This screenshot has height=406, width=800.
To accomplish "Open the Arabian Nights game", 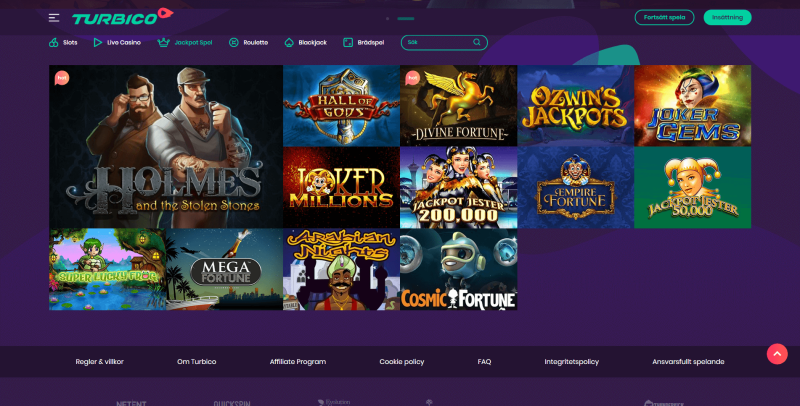I will (341, 269).
